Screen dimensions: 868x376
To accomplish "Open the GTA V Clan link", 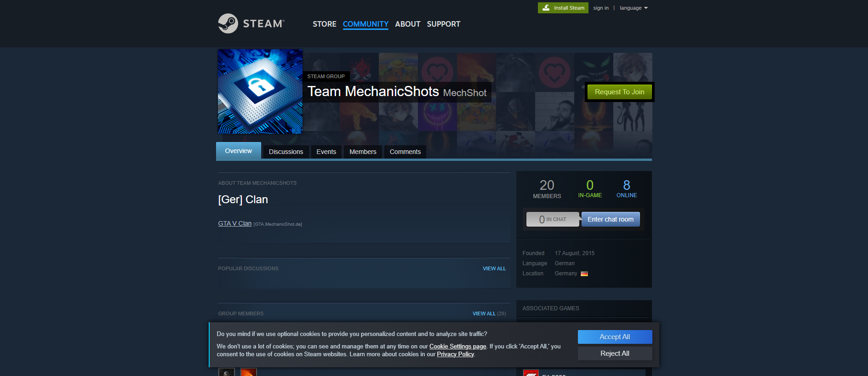I will (235, 223).
